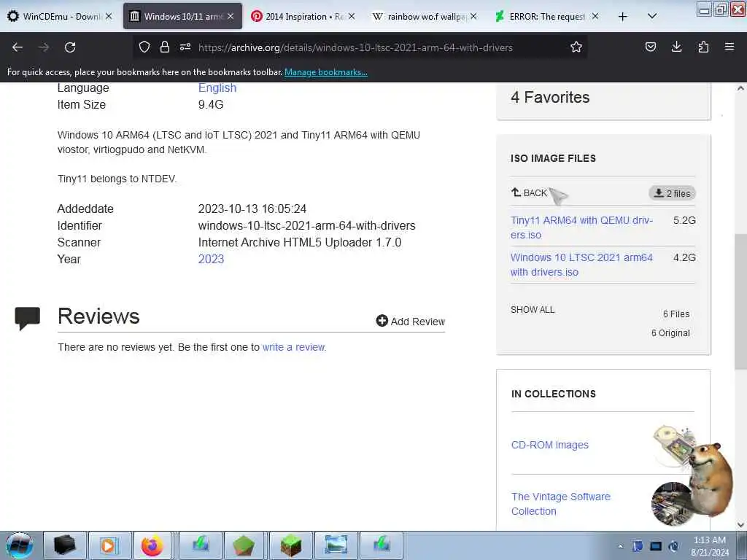
Task: Close the ERROR: The request tab
Action: (595, 16)
